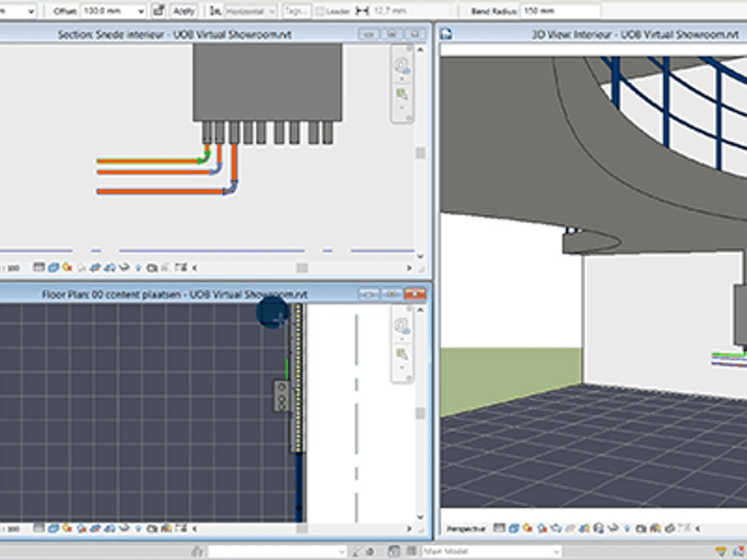Image resolution: width=747 pixels, height=560 pixels.
Task: Open Visual Style icon in Floor Plan bar
Action: (x=54, y=528)
